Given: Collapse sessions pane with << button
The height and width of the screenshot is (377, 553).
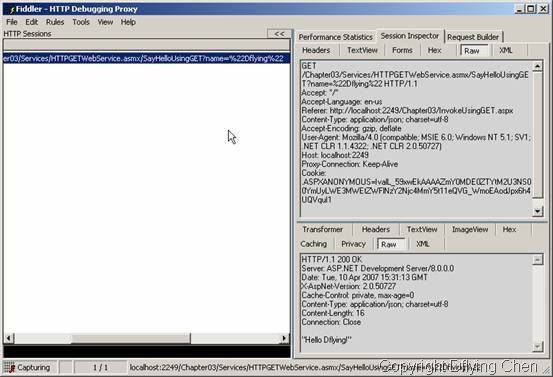Looking at the screenshot, I should [279, 34].
